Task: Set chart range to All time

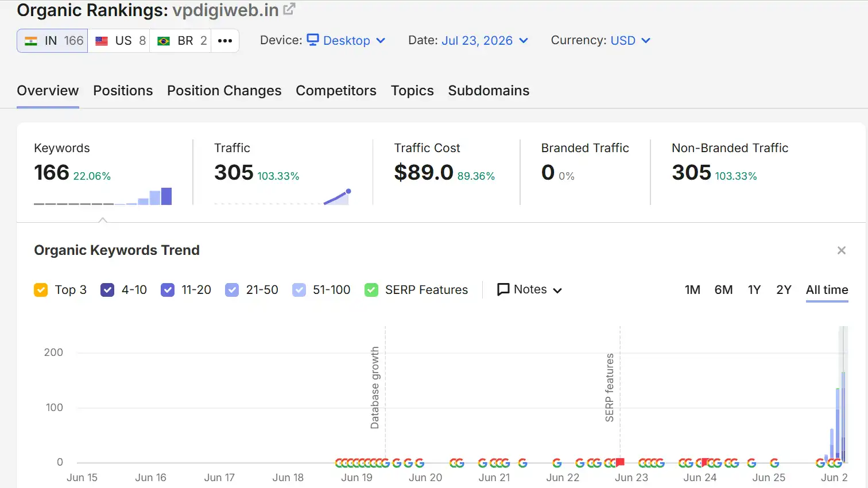Action: pyautogui.click(x=827, y=290)
